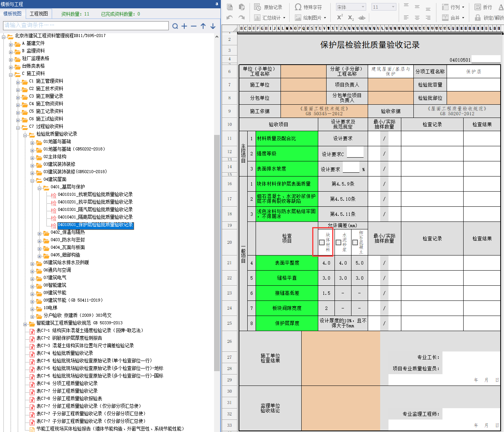This screenshot has width=504, height=432.
Task: Align cell content vertically to middle
Action: pyautogui.click(x=417, y=7)
